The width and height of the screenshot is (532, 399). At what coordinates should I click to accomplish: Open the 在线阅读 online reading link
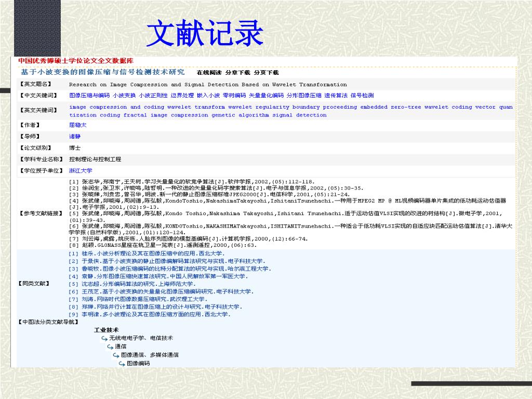209,72
